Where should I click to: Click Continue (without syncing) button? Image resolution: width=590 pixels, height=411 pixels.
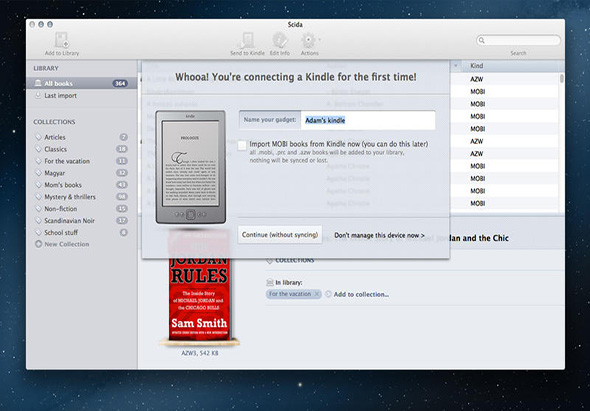280,234
